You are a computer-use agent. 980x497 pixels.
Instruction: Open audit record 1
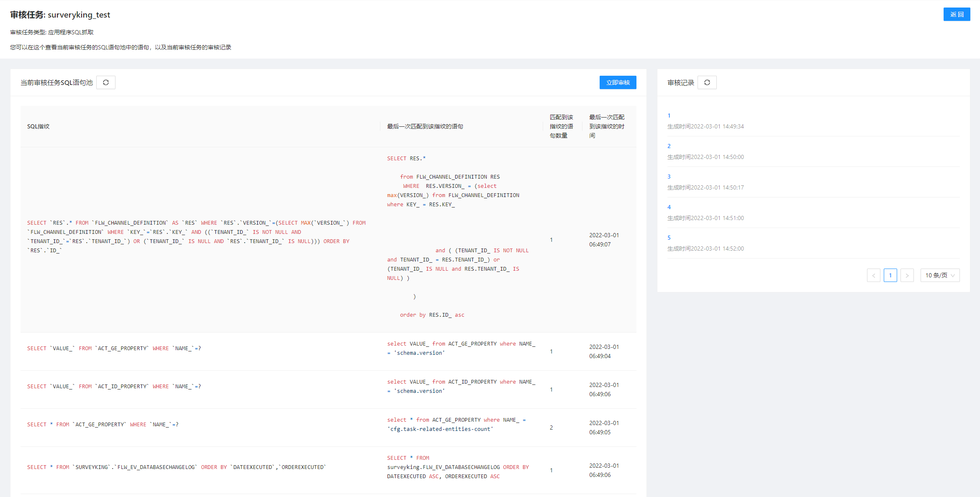coord(669,115)
